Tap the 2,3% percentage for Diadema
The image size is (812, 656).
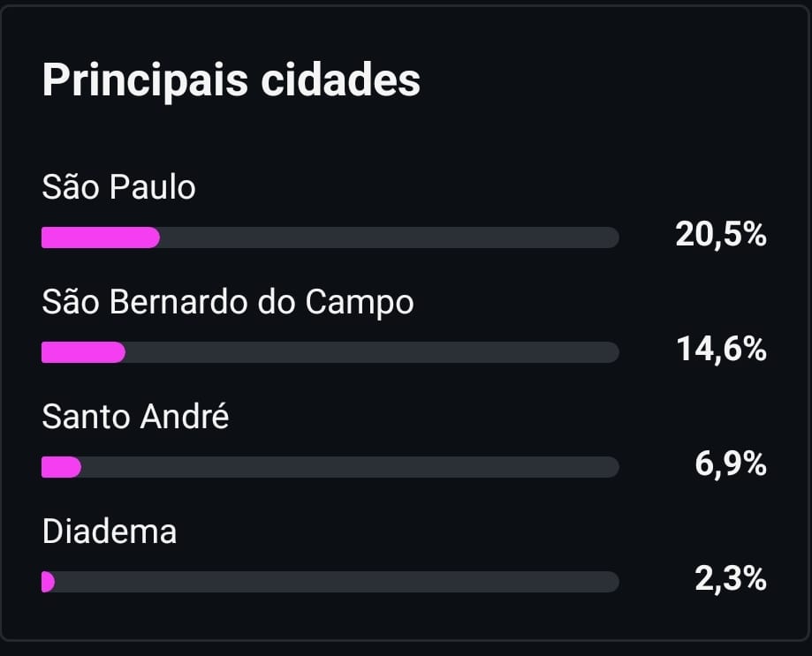coord(730,579)
